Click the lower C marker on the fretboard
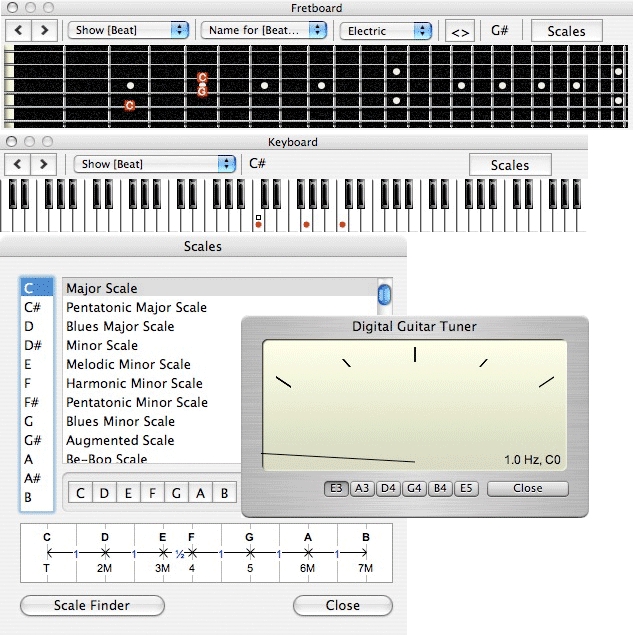The width and height of the screenshot is (633, 635). coord(130,106)
